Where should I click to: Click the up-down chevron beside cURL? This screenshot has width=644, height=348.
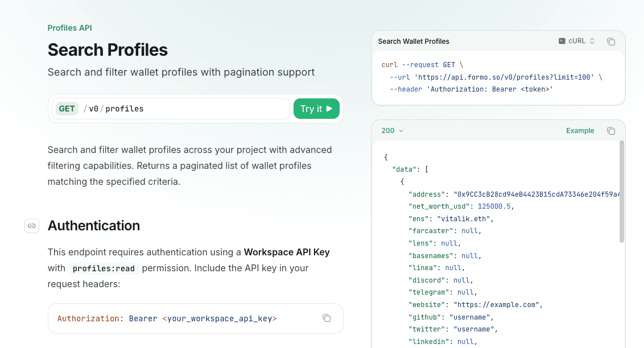point(592,41)
